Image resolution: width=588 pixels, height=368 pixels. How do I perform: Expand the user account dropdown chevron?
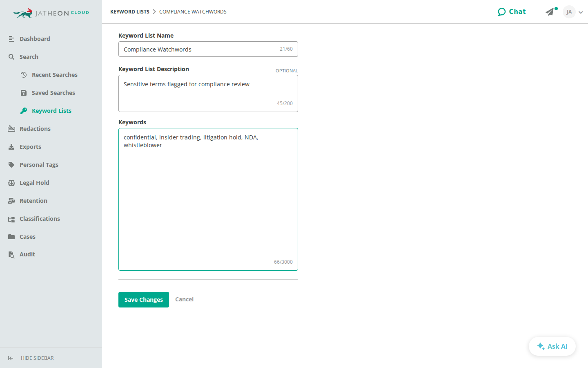[x=581, y=12]
